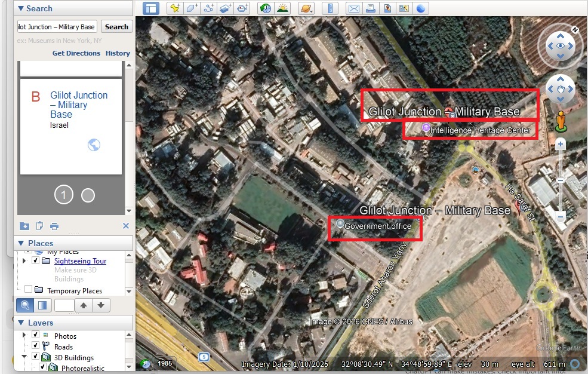Viewport: 588px width, 374px height.
Task: Hide the sidebar using the toolbar button
Action: point(152,8)
